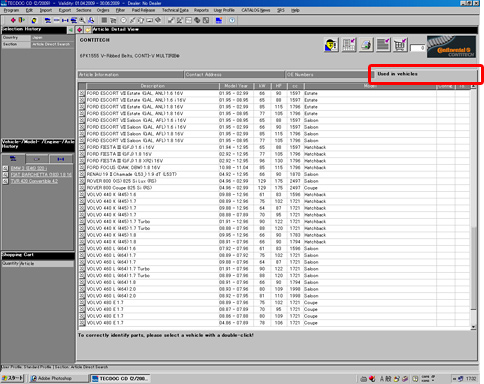484x384 pixels.
Task: Click the magnifying glass toolbar icon
Action: click(x=82, y=20)
